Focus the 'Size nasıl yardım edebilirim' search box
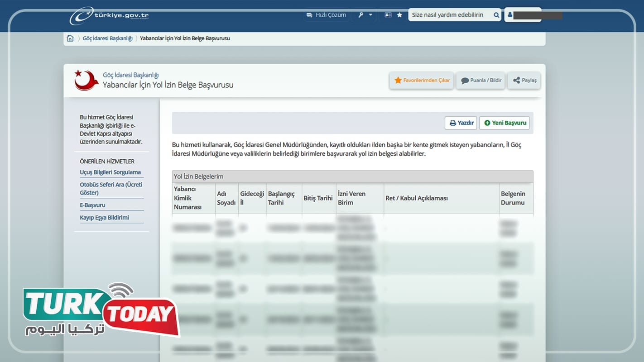 [x=448, y=15]
